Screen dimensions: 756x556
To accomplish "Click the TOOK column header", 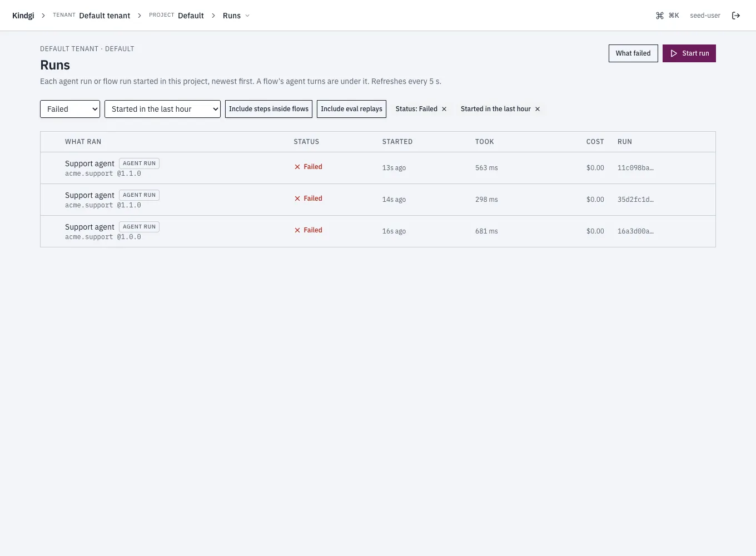I will click(484, 142).
